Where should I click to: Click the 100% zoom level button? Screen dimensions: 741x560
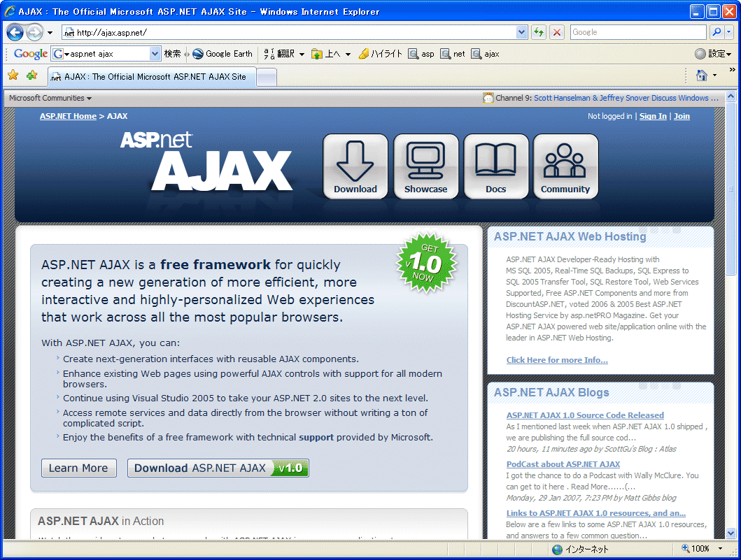click(x=696, y=549)
